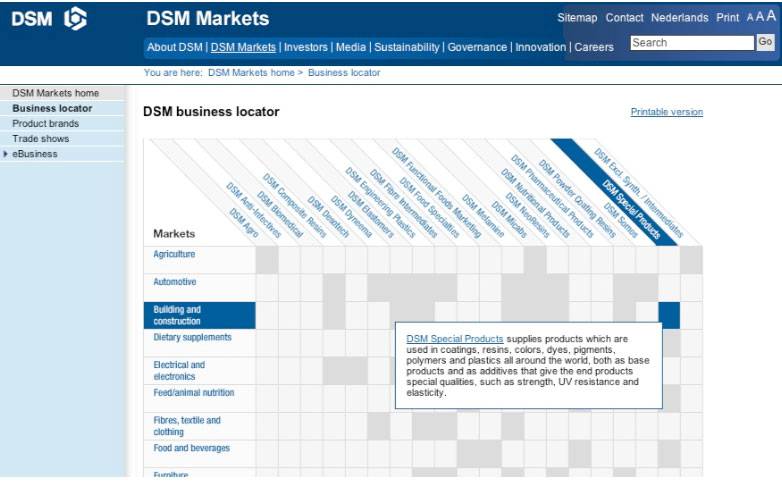This screenshot has width=782, height=482.
Task: Open Trade shows in sidebar
Action: 40,139
